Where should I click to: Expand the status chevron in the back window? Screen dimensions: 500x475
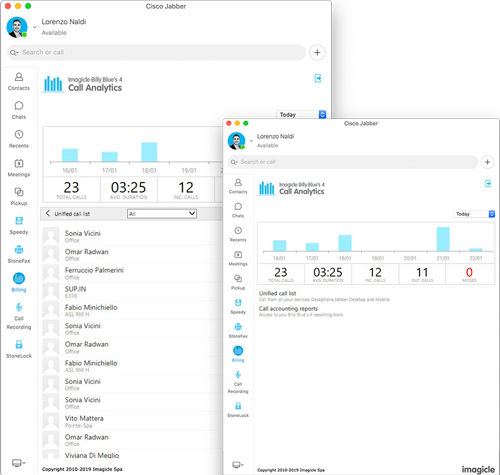coord(34,27)
